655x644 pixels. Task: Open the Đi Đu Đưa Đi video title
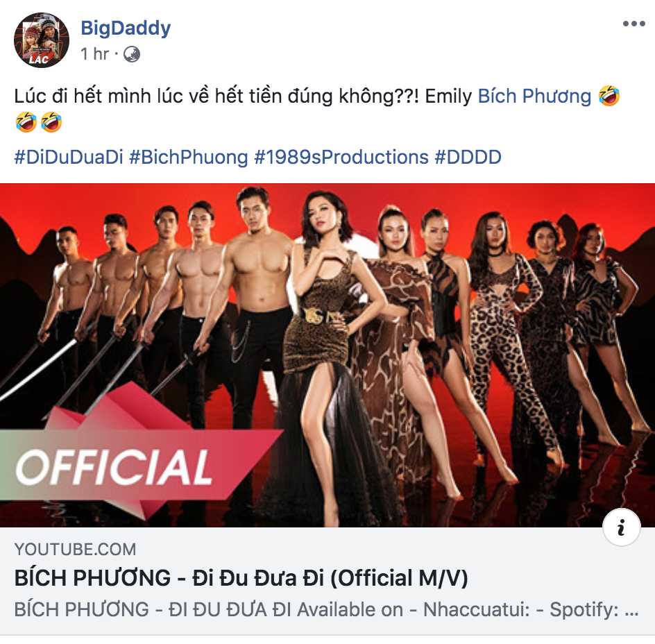(x=241, y=578)
